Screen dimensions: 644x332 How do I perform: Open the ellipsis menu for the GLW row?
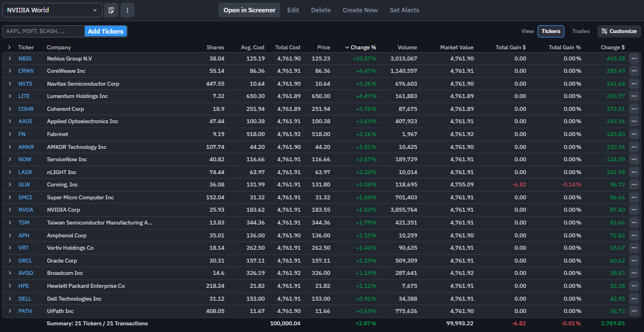[634, 185]
